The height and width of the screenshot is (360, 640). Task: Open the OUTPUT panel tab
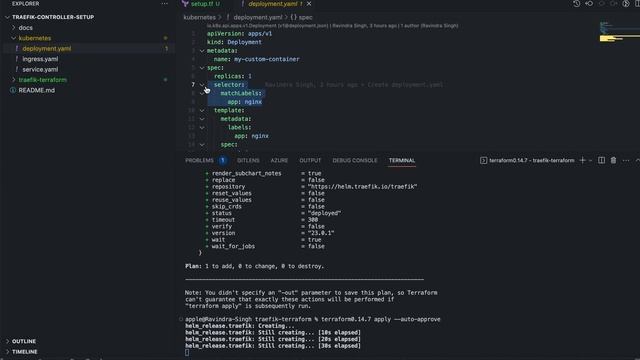tap(310, 160)
